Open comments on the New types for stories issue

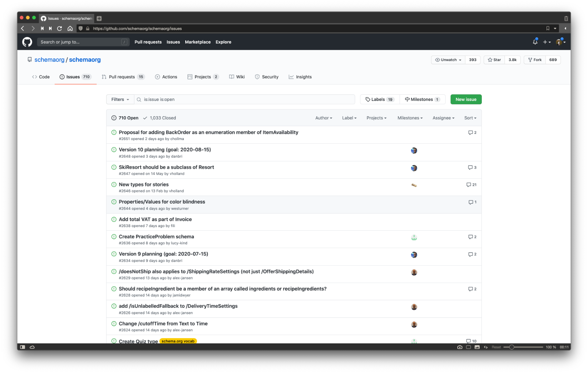tap(471, 185)
